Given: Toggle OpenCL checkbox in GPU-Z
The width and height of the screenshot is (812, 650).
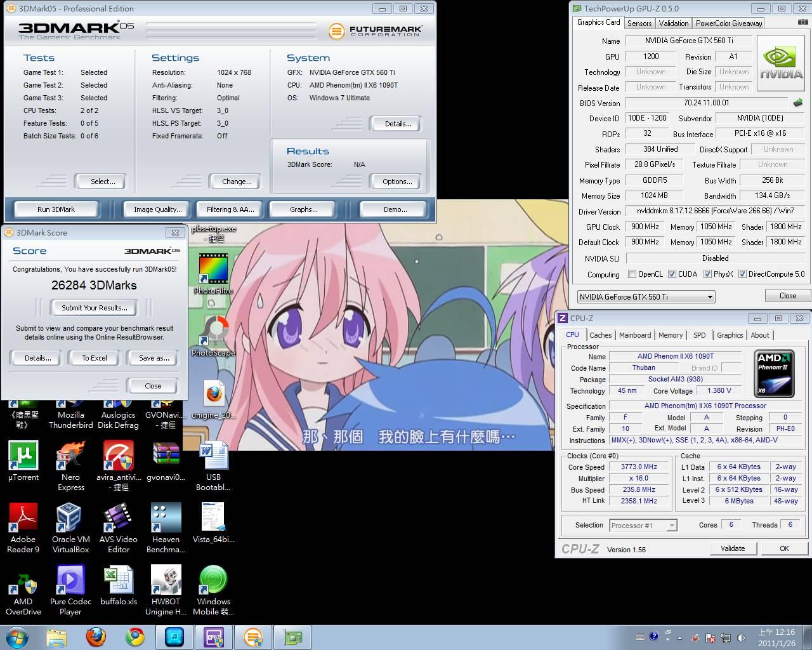Looking at the screenshot, I should (632, 274).
